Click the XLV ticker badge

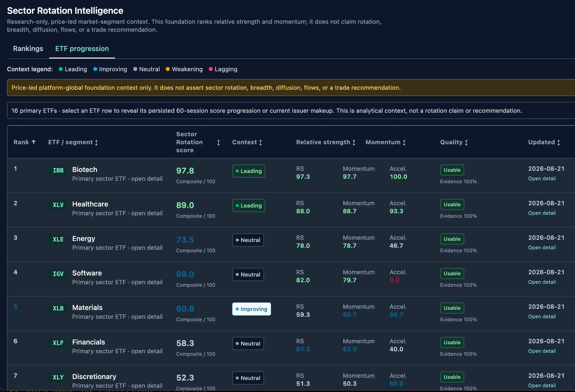pos(58,205)
